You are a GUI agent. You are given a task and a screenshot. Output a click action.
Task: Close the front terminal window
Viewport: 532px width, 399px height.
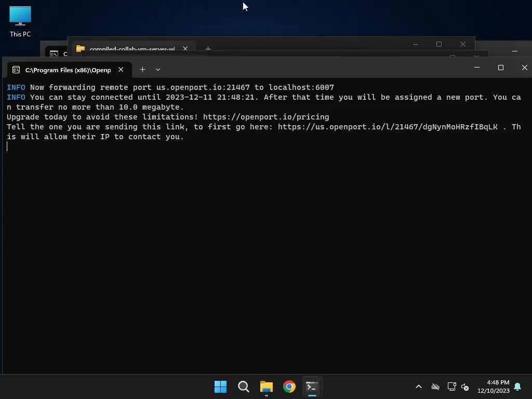point(524,68)
